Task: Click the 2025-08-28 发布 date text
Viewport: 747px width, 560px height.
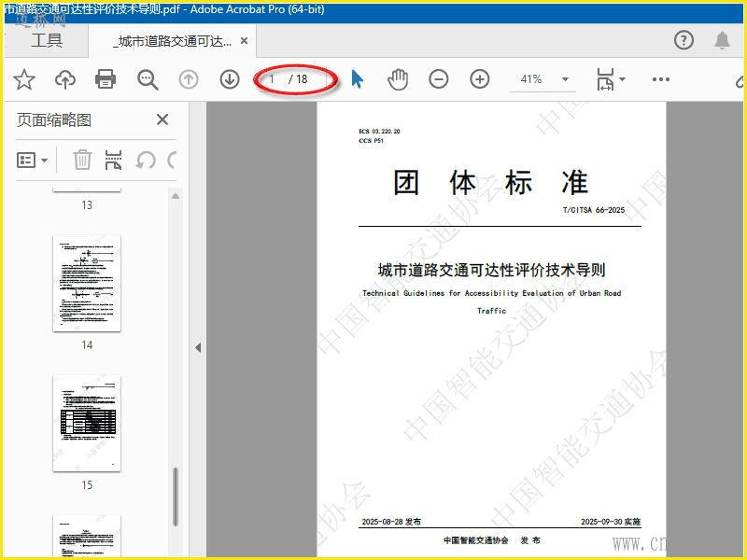Action: click(x=391, y=522)
